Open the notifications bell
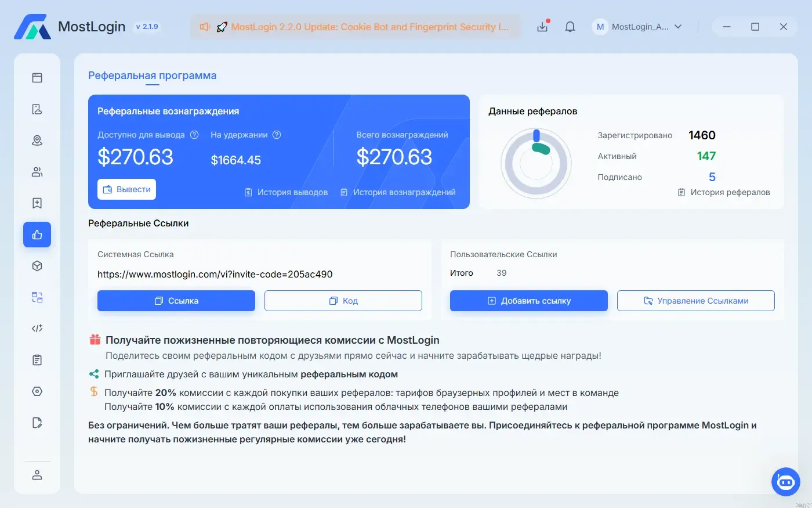The height and width of the screenshot is (508, 812). point(570,27)
